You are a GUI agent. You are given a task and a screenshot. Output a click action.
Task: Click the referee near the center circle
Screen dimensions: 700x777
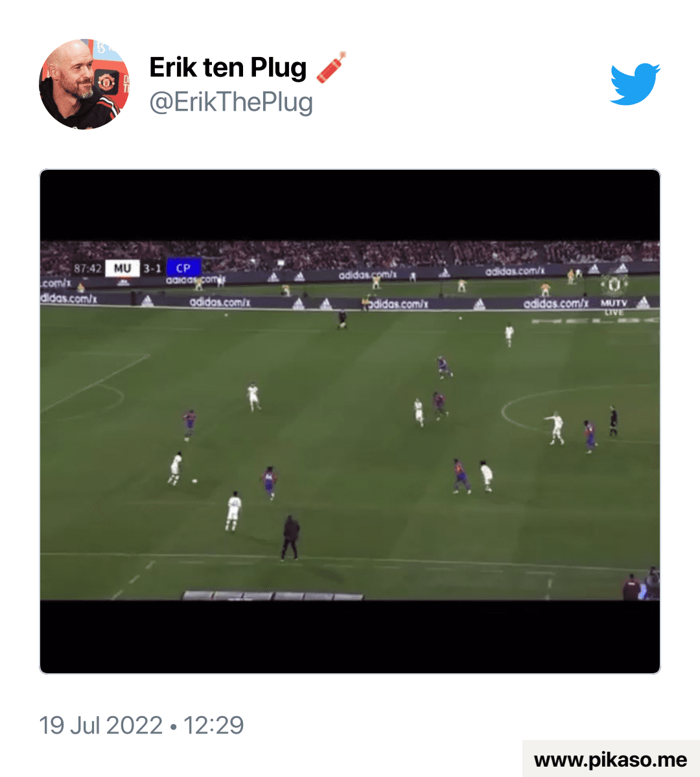(x=613, y=421)
